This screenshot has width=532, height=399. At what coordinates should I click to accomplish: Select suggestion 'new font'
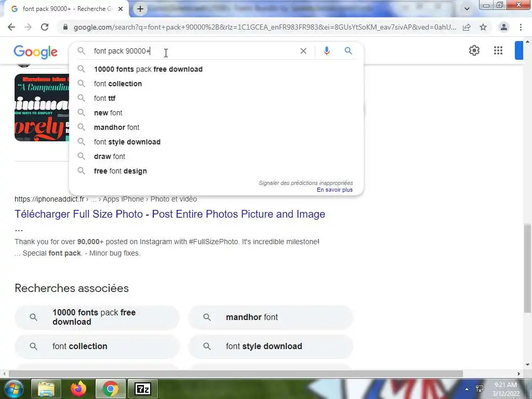pos(216,113)
